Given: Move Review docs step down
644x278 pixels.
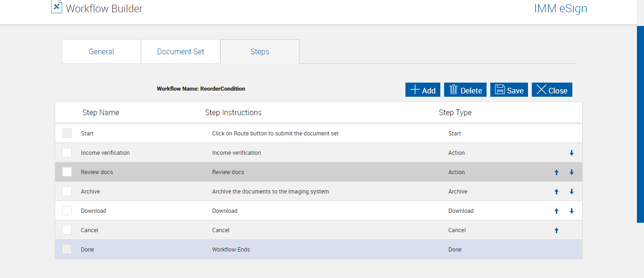Looking at the screenshot, I should [571, 172].
